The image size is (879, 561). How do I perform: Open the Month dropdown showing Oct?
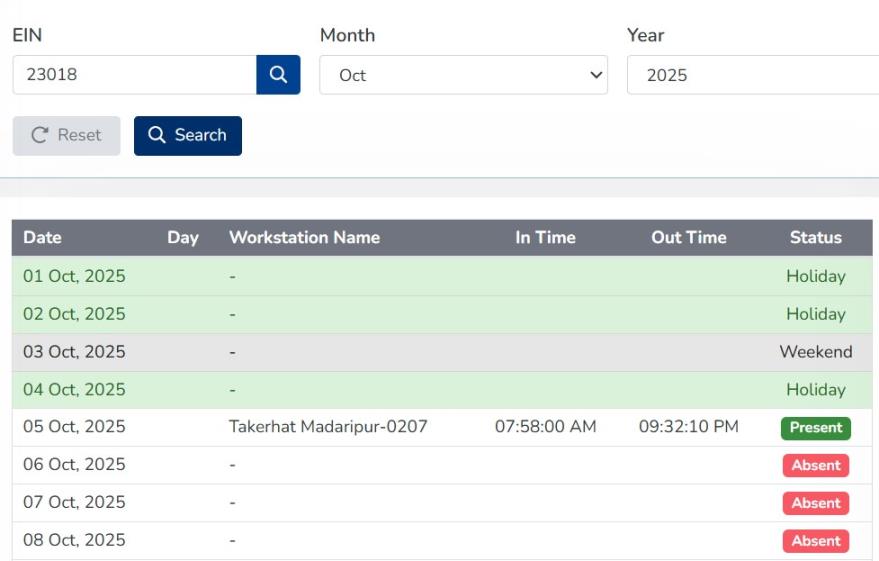(463, 75)
